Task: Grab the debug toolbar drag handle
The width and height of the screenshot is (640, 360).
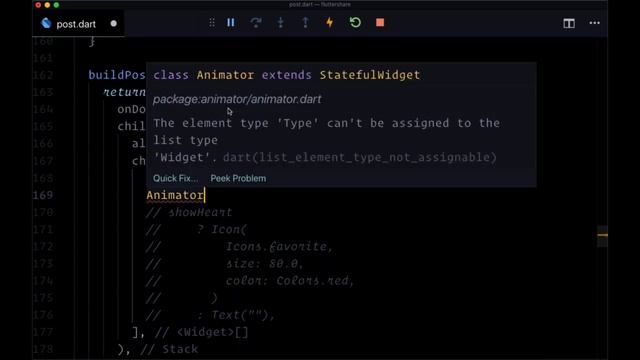Action: (x=212, y=23)
